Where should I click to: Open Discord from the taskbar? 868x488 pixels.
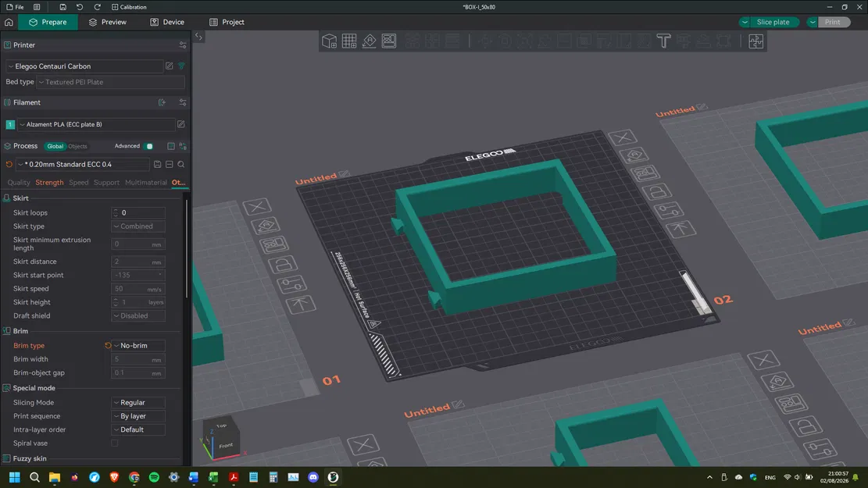point(313,477)
